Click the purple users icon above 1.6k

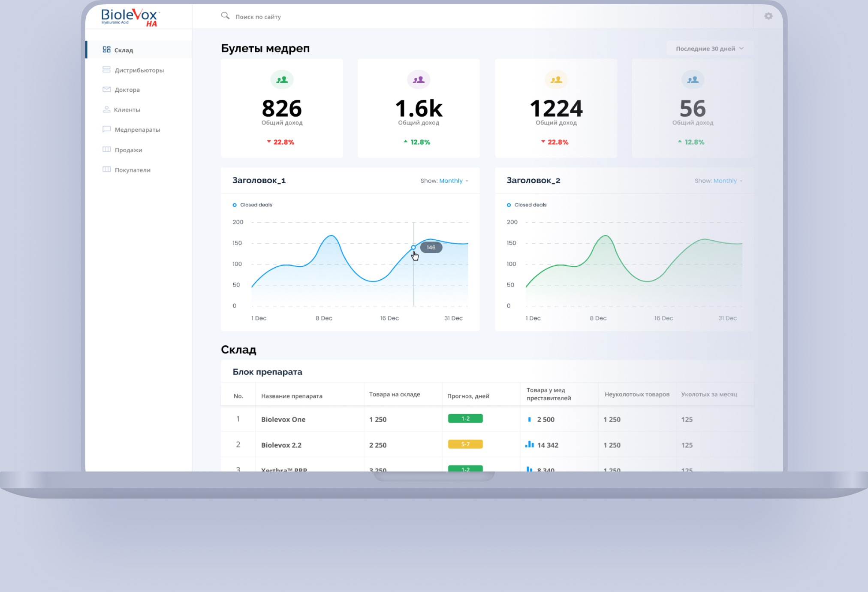click(419, 79)
